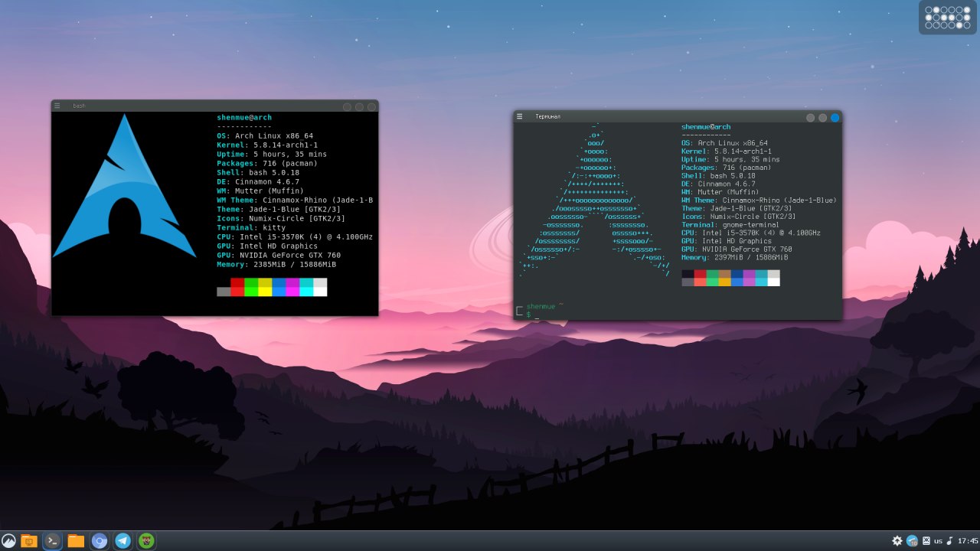Open the Cinnamon menu mountain-logo launcher

(x=8, y=541)
